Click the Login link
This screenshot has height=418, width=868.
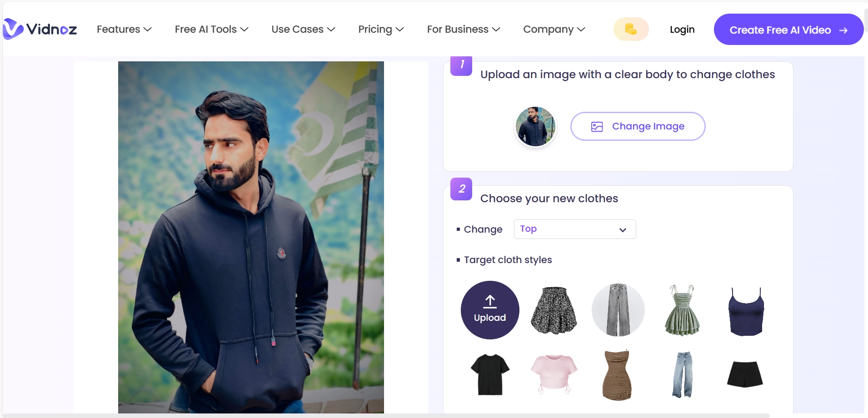tap(682, 29)
